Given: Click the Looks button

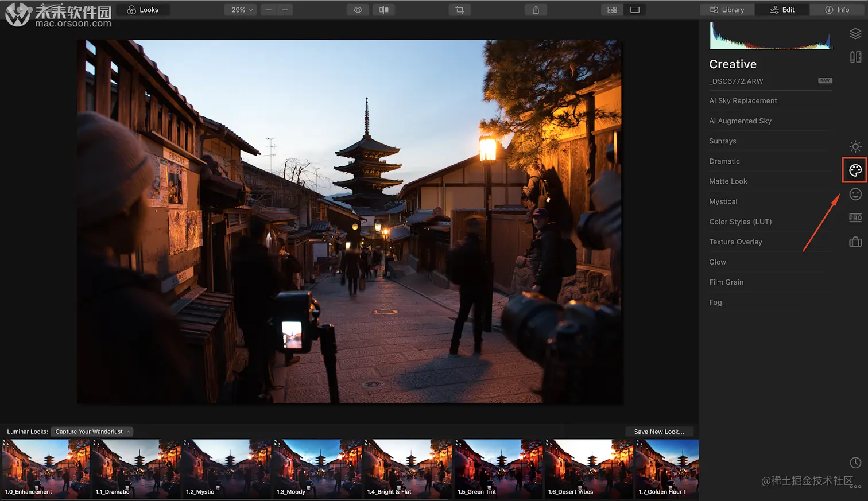Looking at the screenshot, I should (143, 10).
